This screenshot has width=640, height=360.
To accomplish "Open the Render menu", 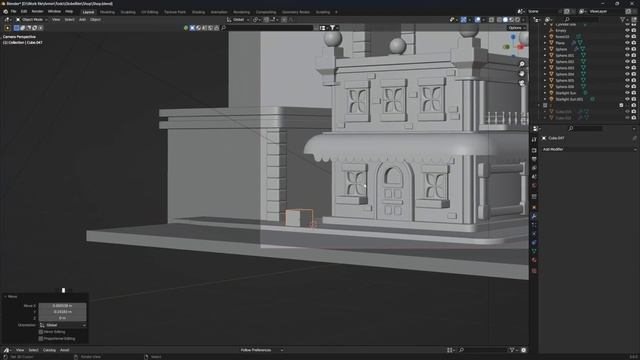I will click(x=37, y=12).
